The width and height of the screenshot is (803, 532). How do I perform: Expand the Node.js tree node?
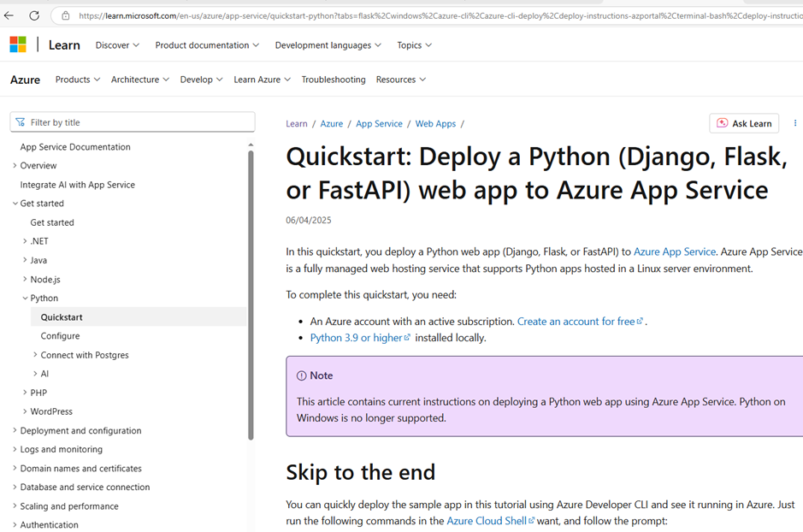pos(25,279)
